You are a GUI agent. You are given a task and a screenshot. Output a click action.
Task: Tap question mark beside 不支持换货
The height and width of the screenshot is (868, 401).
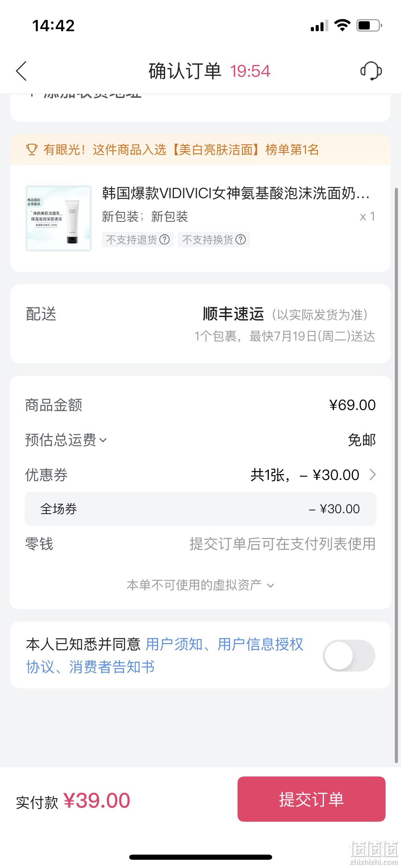[x=241, y=239]
